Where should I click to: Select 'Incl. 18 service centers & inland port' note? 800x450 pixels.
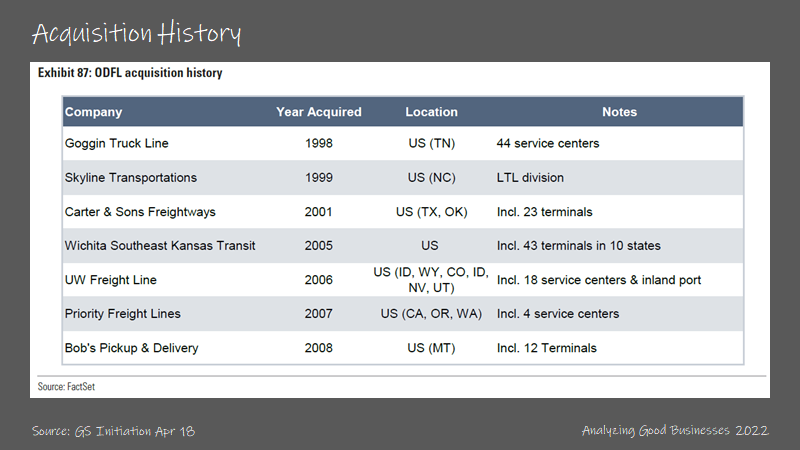[x=599, y=280]
